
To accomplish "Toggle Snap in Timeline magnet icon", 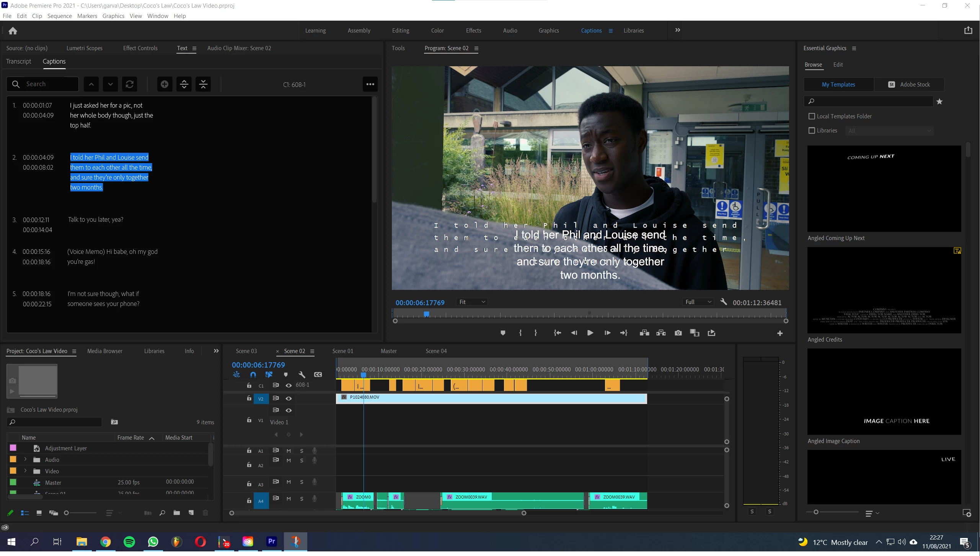I will click(253, 374).
